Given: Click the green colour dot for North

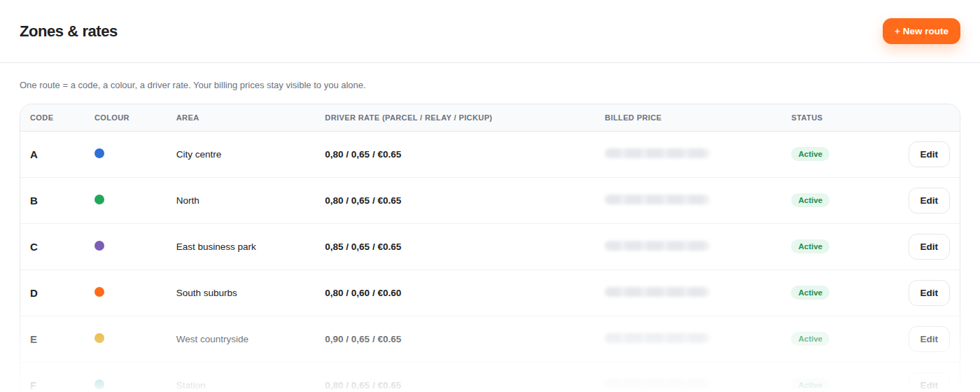Looking at the screenshot, I should pos(99,199).
